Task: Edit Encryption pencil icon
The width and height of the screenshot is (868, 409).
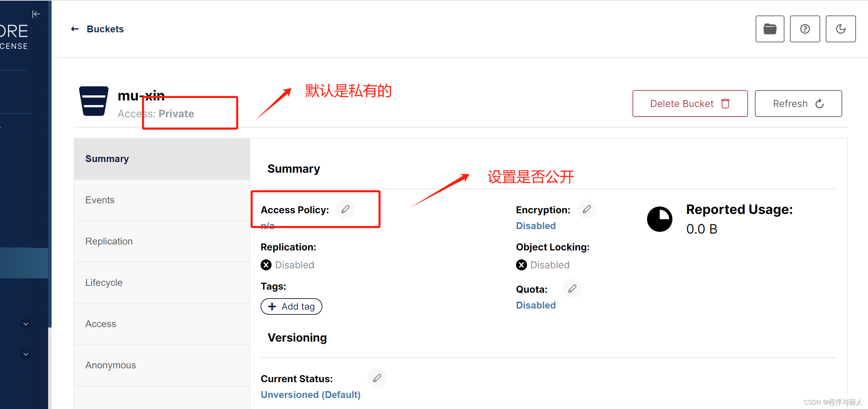Action: pyautogui.click(x=586, y=209)
